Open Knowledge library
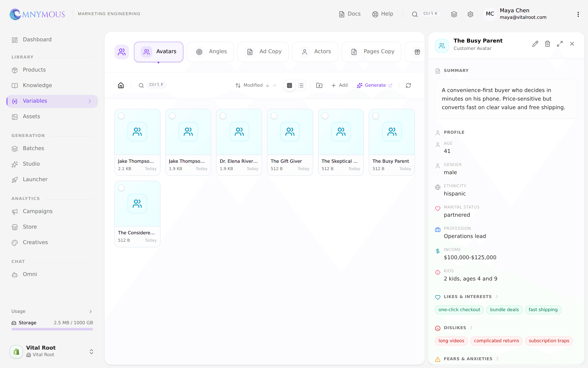Screen dimensions: 588x368 pos(52,85)
